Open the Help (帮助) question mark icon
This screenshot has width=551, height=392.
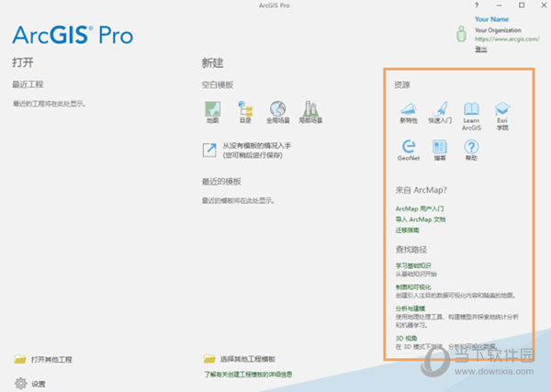pyautogui.click(x=471, y=147)
